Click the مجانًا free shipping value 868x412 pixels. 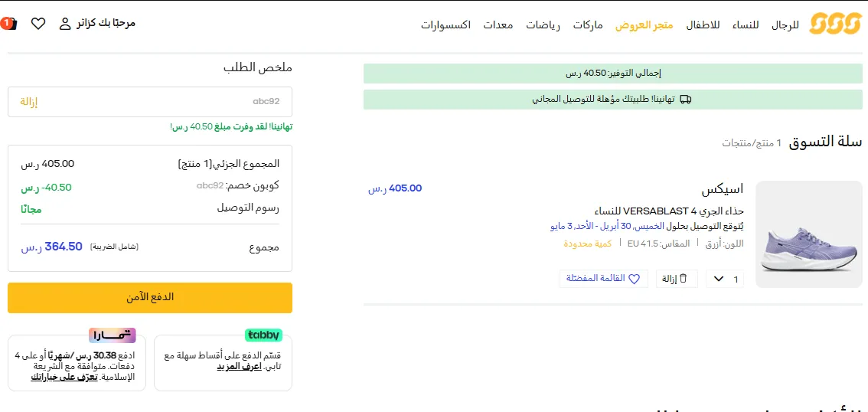pos(31,209)
